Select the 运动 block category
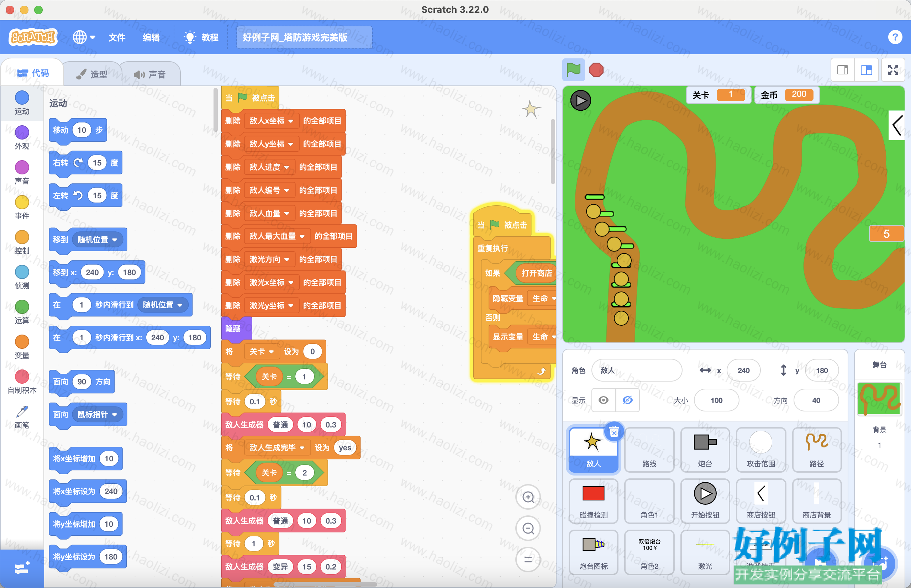The width and height of the screenshot is (911, 588). 22,103
